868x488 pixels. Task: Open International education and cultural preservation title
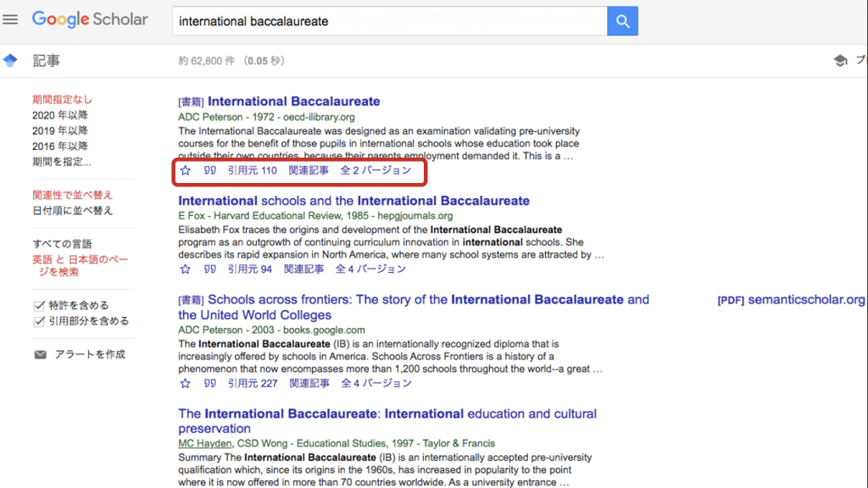(387, 421)
